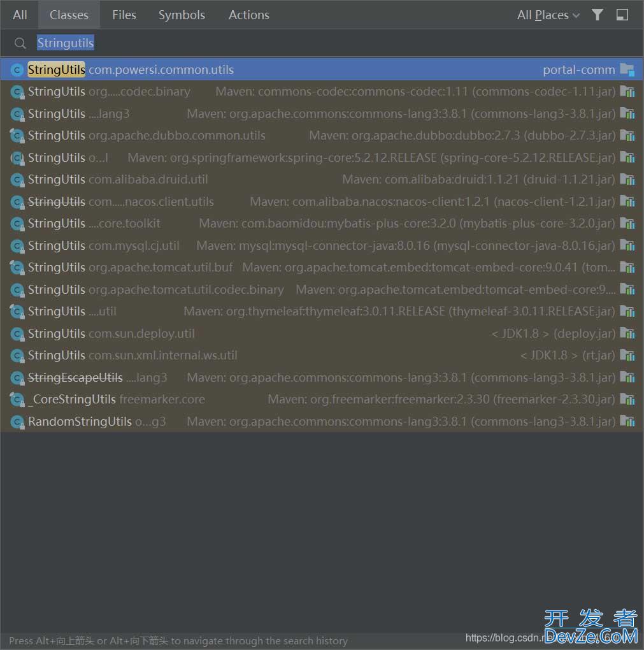This screenshot has width=644, height=650.
Task: Click Maven org.freemarker:freemarker:2.3.30 location text
Action: point(442,399)
